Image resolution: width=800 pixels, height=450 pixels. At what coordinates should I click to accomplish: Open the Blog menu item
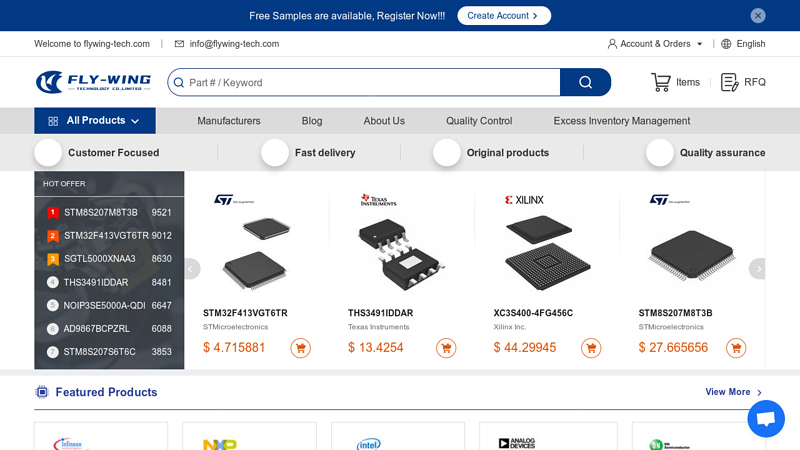pyautogui.click(x=312, y=121)
